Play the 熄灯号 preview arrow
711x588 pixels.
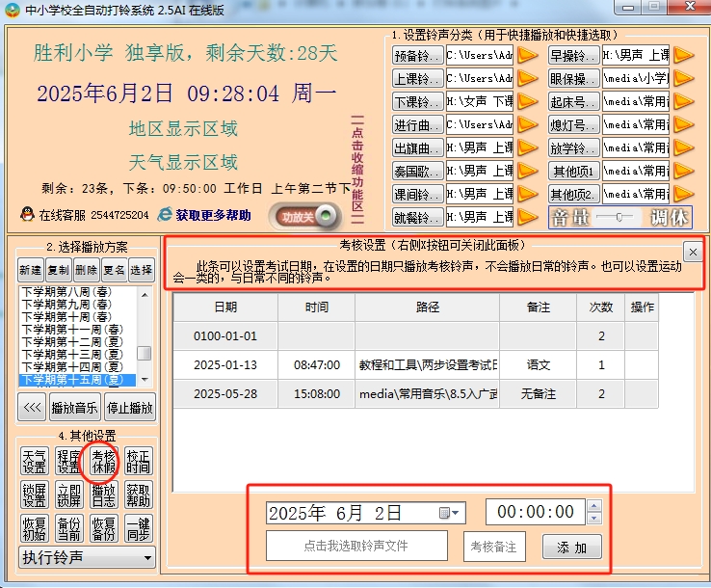[x=684, y=124]
